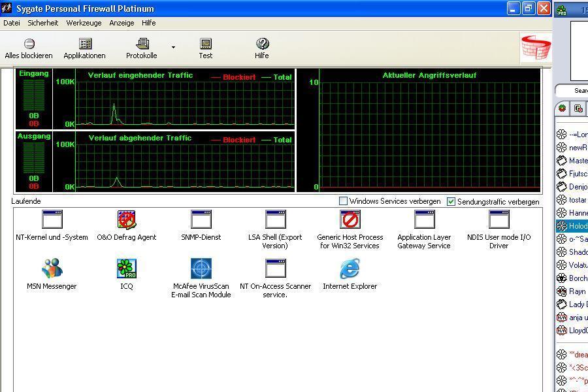Select SNMP-Dienst application icon
This screenshot has height=392, width=588.
tap(201, 219)
